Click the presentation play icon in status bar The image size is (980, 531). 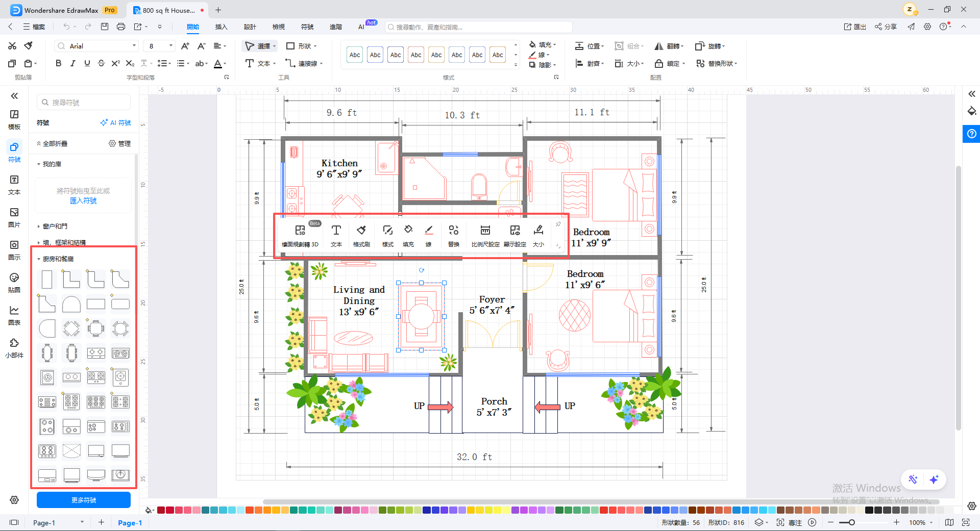click(812, 522)
